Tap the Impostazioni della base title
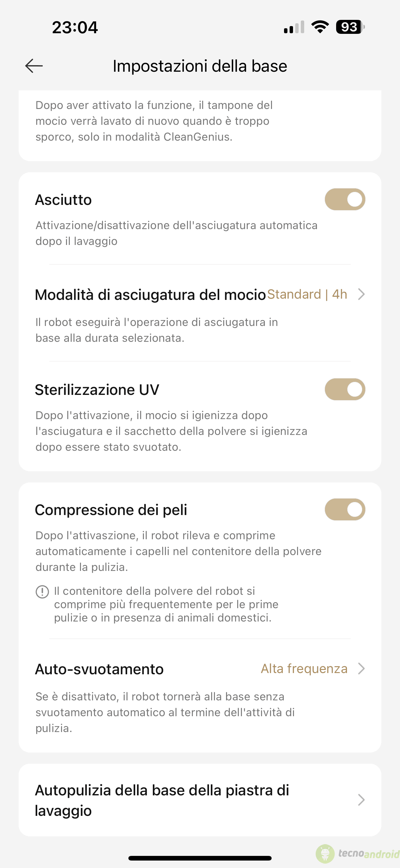 coord(200,66)
